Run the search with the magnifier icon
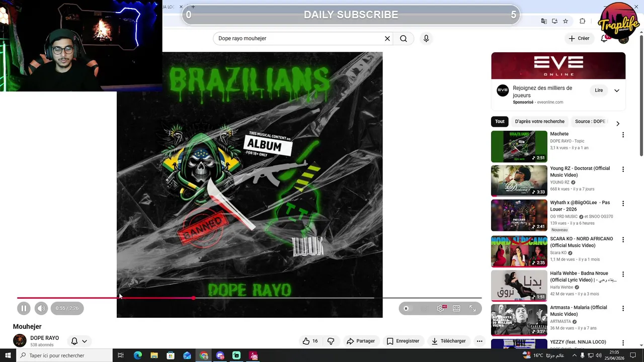Image resolution: width=644 pixels, height=362 pixels. (x=404, y=38)
